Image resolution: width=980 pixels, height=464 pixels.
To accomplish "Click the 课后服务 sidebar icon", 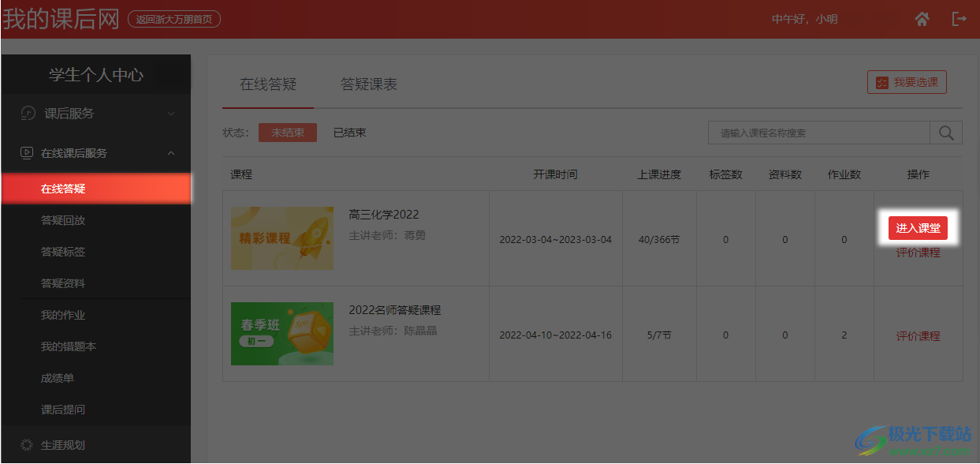I will coord(28,114).
